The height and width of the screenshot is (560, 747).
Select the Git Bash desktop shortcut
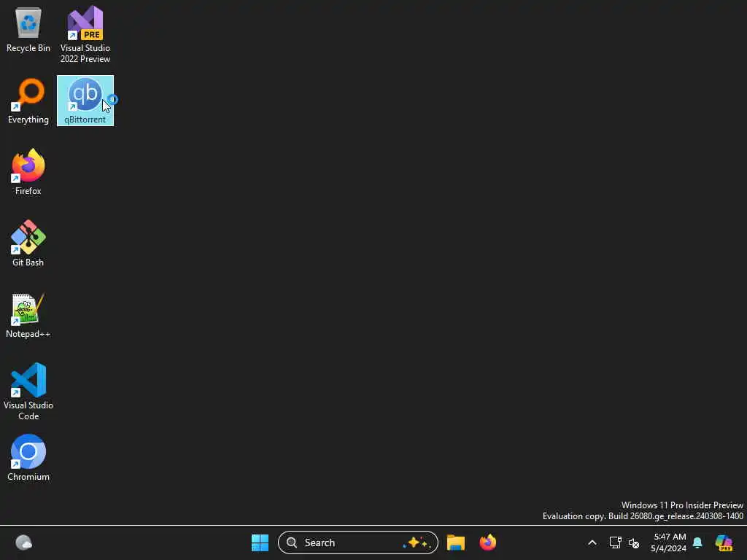pyautogui.click(x=28, y=244)
